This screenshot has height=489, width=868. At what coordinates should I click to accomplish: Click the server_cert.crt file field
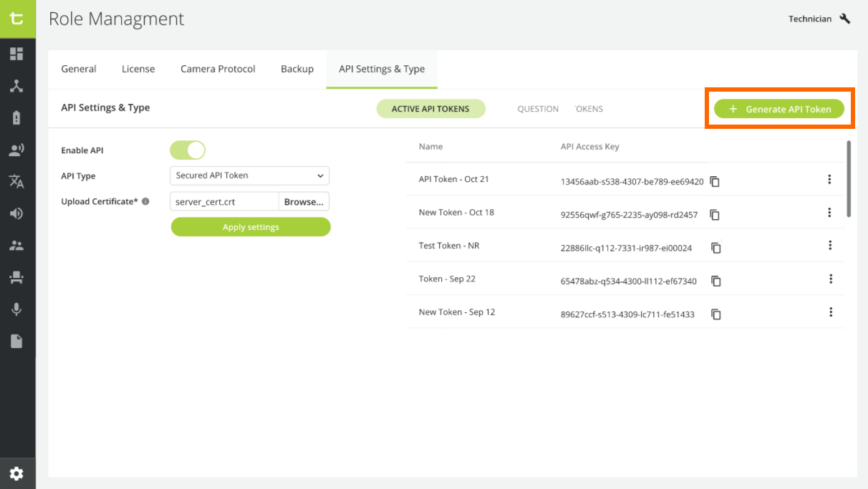(224, 202)
